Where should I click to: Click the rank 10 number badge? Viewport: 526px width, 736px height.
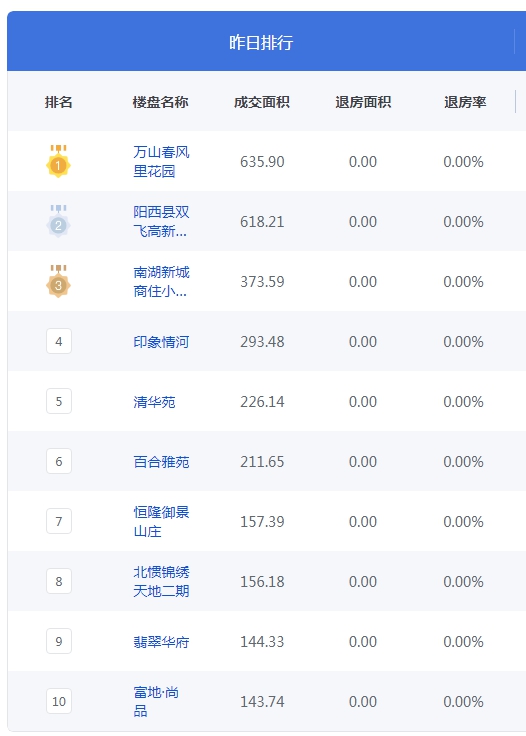59,701
